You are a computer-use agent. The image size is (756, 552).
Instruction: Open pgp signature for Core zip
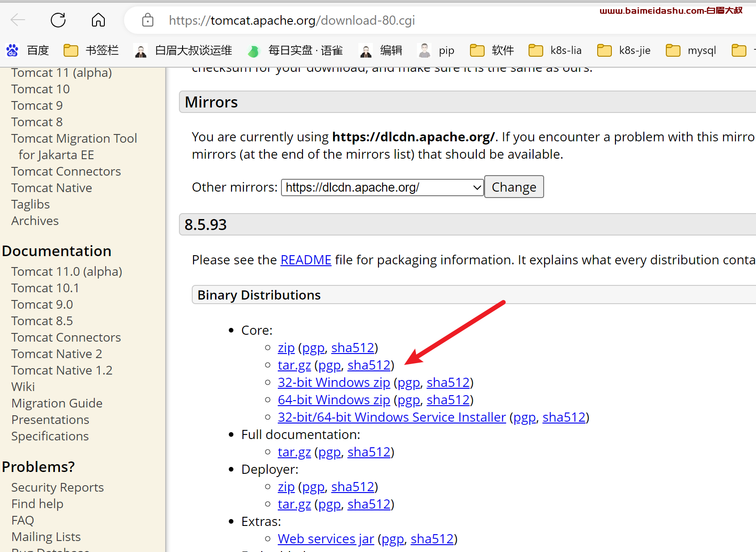pos(313,348)
